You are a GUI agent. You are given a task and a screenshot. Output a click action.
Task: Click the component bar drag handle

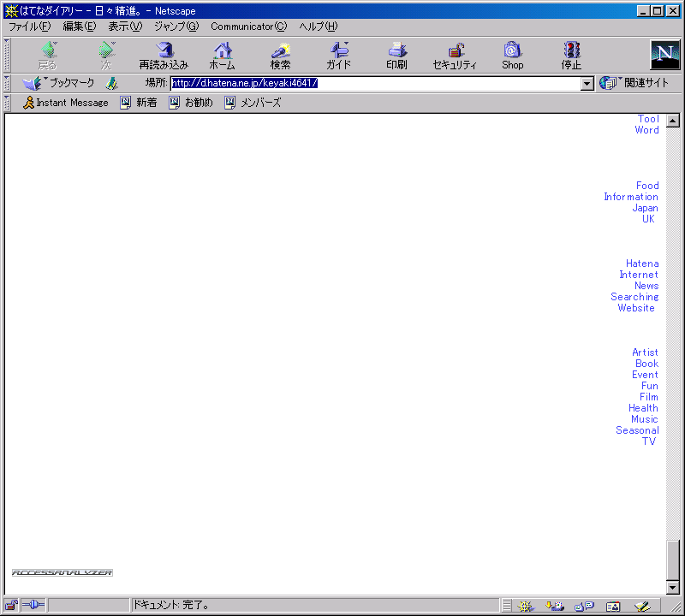click(506, 606)
